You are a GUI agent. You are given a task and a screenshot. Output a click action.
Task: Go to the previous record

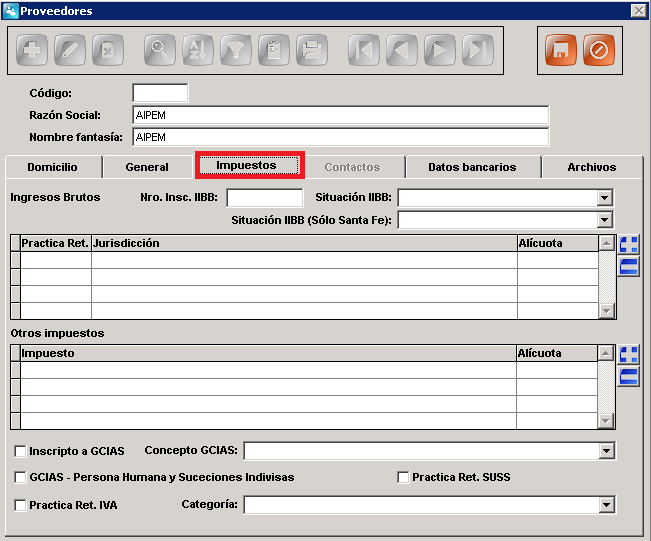coord(401,50)
